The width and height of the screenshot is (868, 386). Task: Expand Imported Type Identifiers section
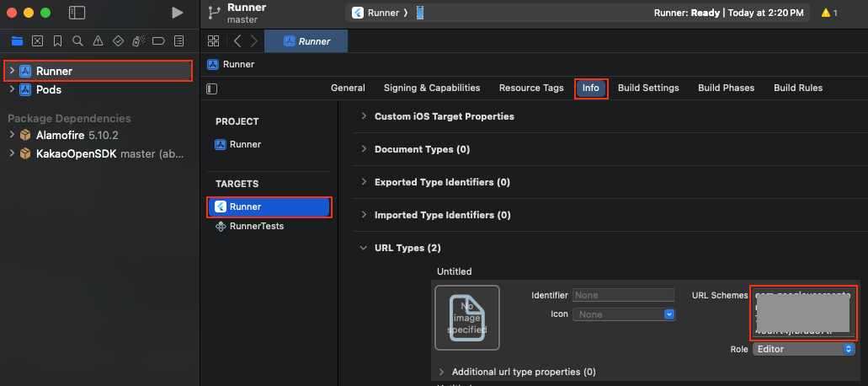click(x=364, y=215)
